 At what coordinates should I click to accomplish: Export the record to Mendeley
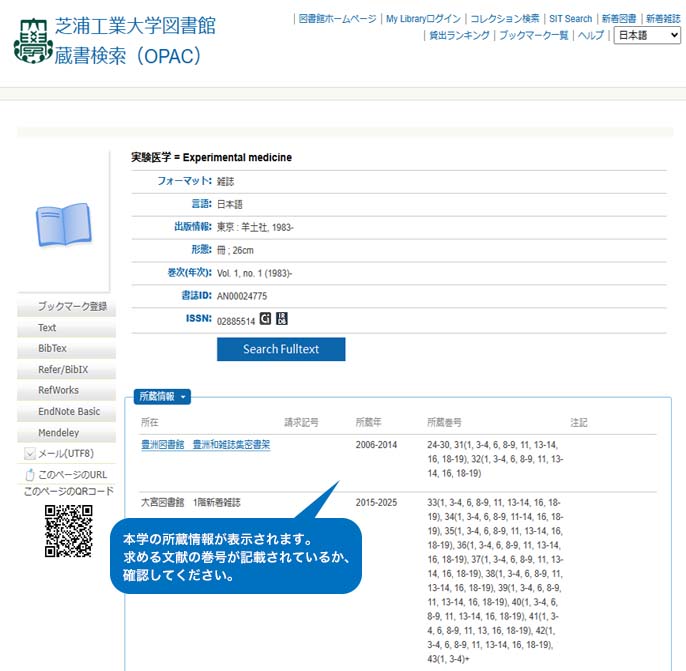tap(58, 433)
